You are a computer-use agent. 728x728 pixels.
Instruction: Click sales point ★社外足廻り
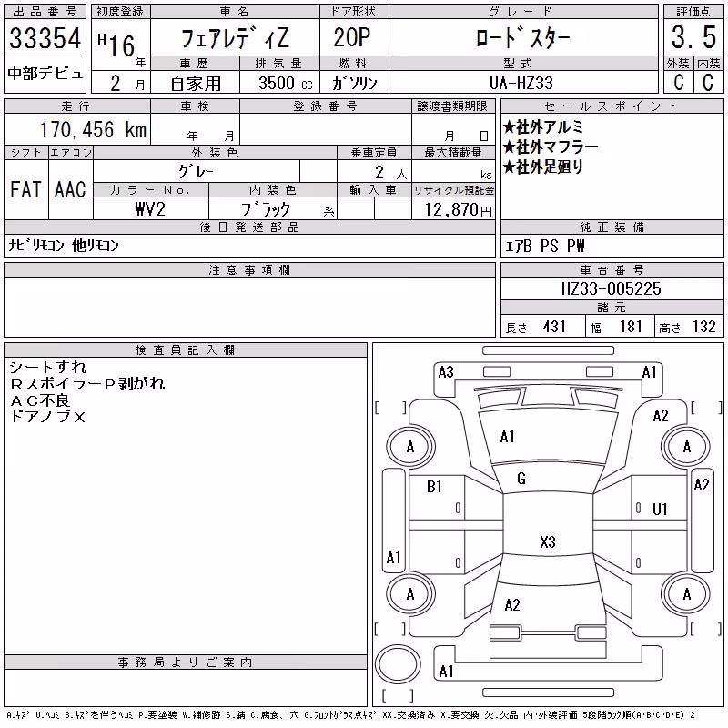coord(542,167)
